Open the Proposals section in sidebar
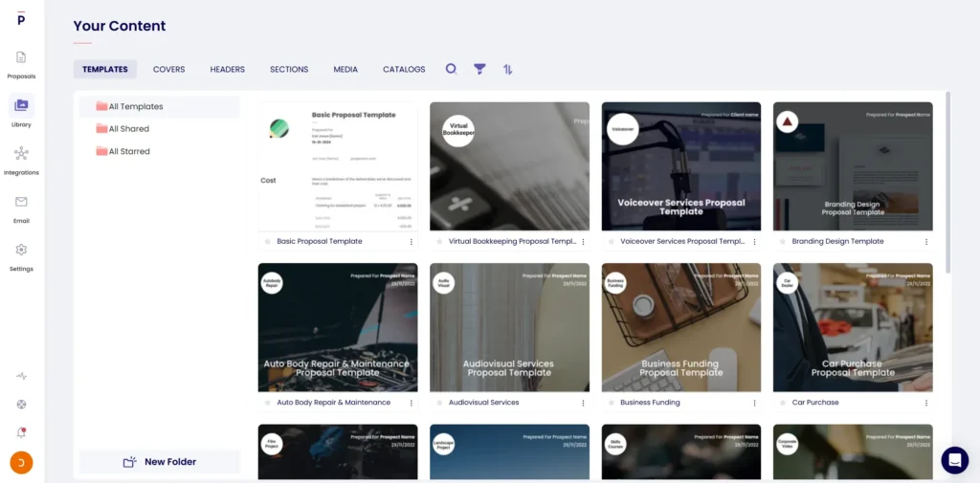Image resolution: width=980 pixels, height=483 pixels. tap(21, 63)
